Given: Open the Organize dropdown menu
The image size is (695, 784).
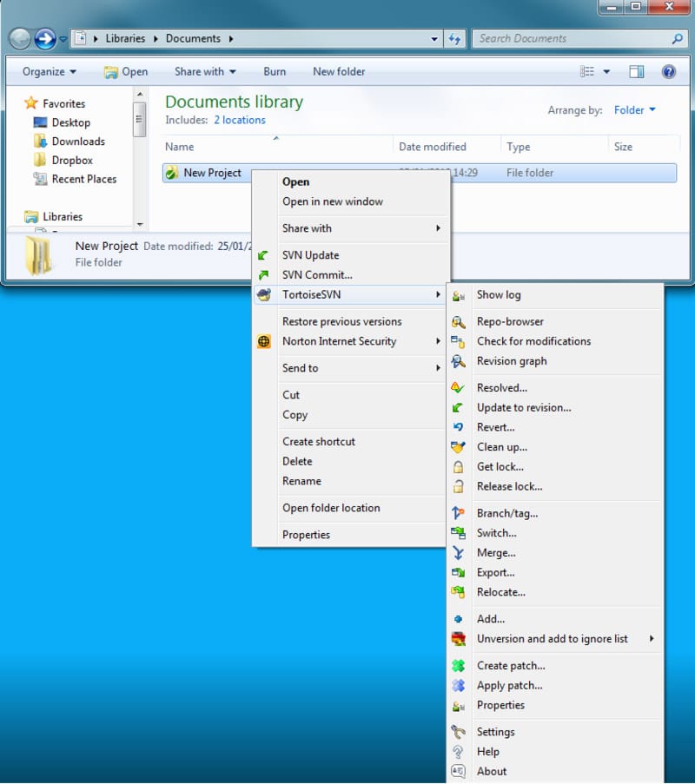Looking at the screenshot, I should tap(50, 72).
